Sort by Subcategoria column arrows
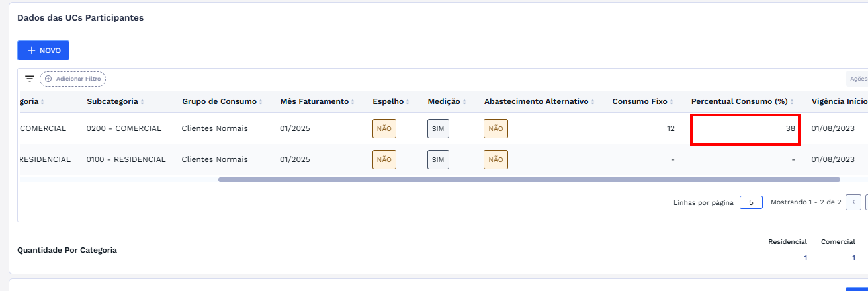The height and width of the screenshot is (291, 868). coord(143,102)
